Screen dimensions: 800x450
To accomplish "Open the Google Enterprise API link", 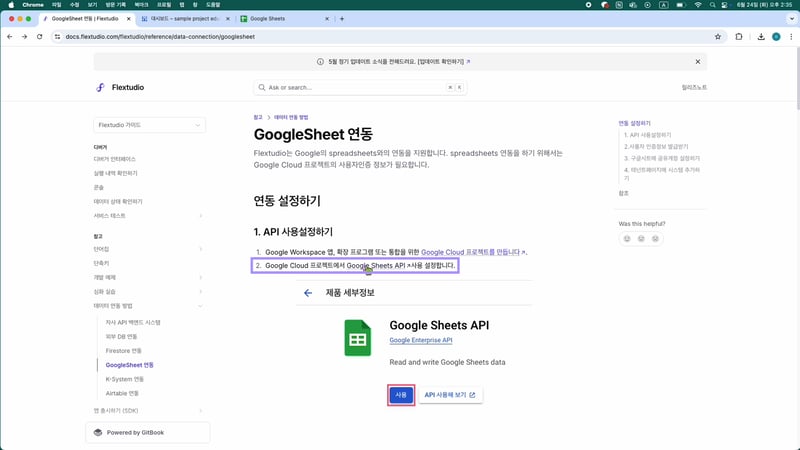I will (421, 340).
